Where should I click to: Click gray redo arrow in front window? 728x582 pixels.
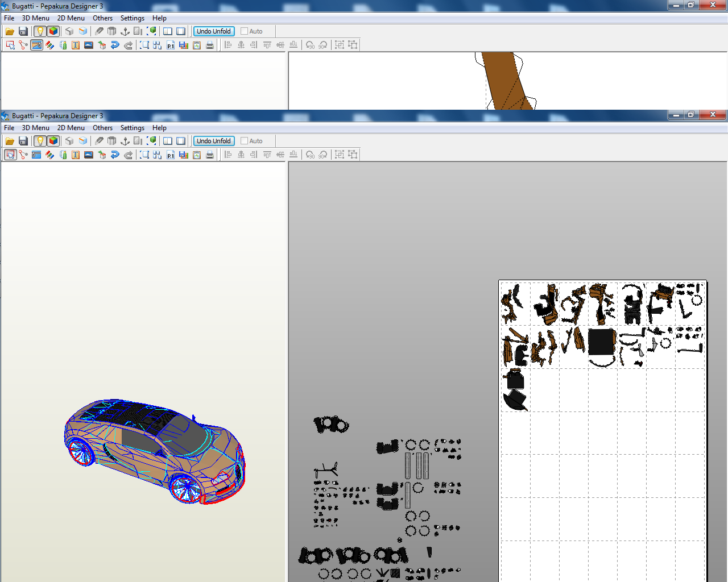129,155
